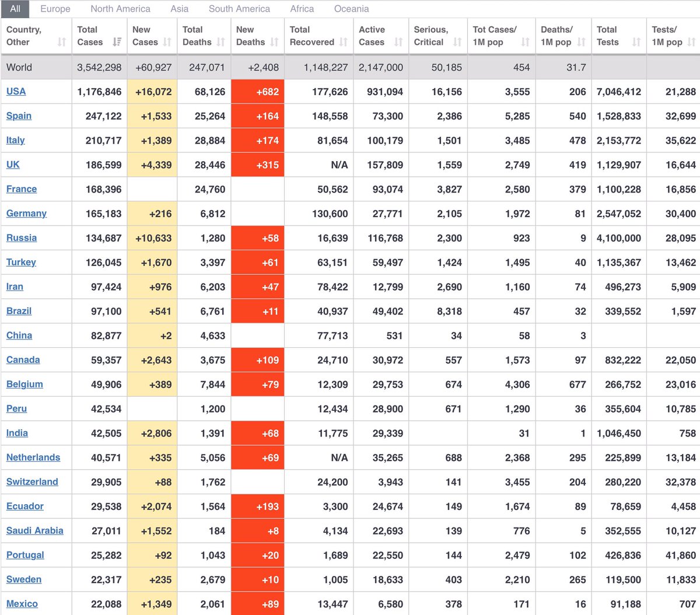
Task: Click the Active Cases column header text
Action: tap(372, 36)
